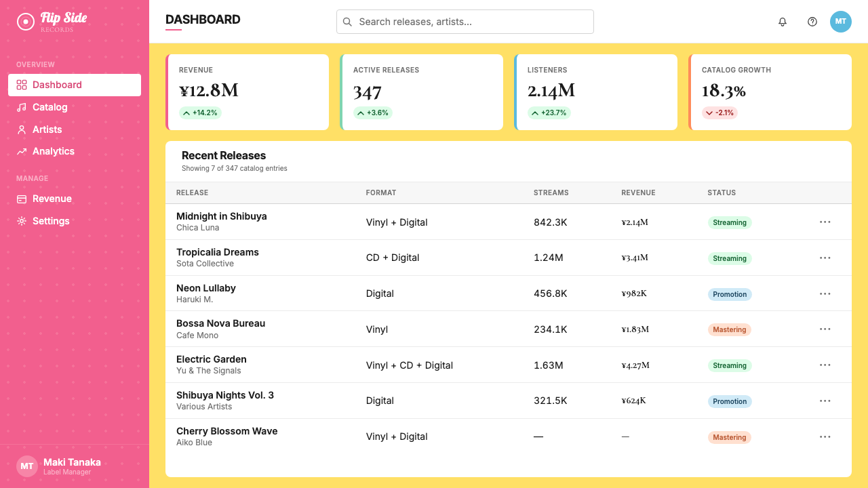
Task: Open more options for Cherry Blossom Wave
Action: click(825, 437)
